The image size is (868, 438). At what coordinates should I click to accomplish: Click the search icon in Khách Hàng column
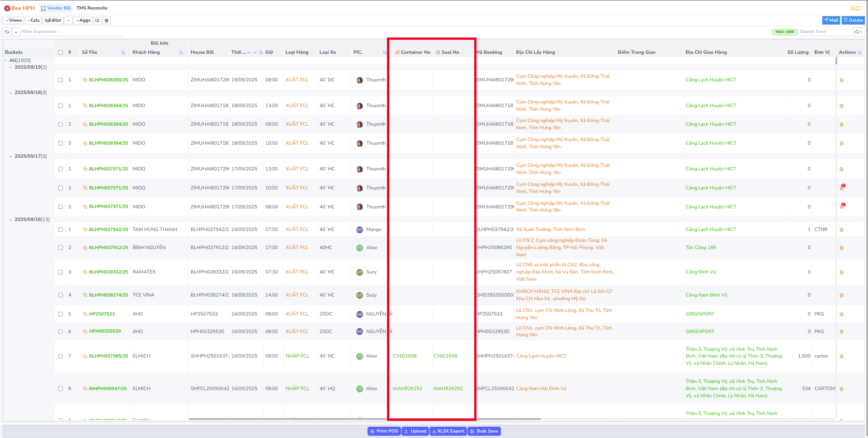[181, 53]
